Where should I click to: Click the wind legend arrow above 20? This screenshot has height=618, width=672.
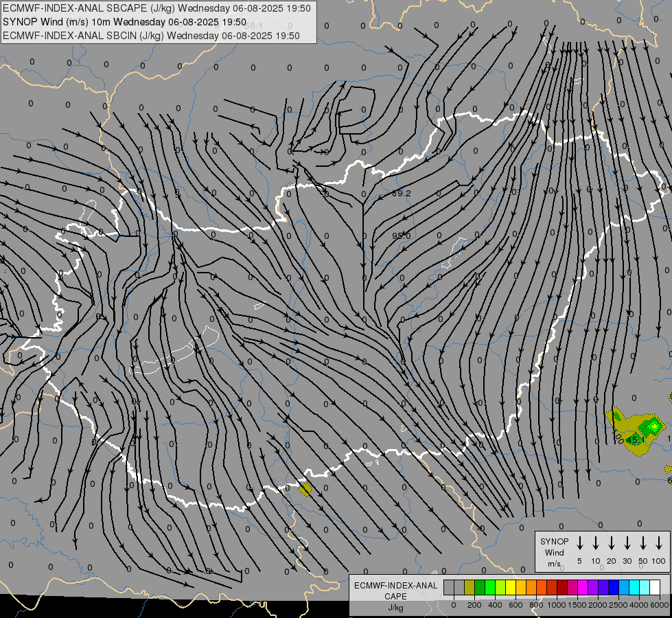pyautogui.click(x=612, y=543)
